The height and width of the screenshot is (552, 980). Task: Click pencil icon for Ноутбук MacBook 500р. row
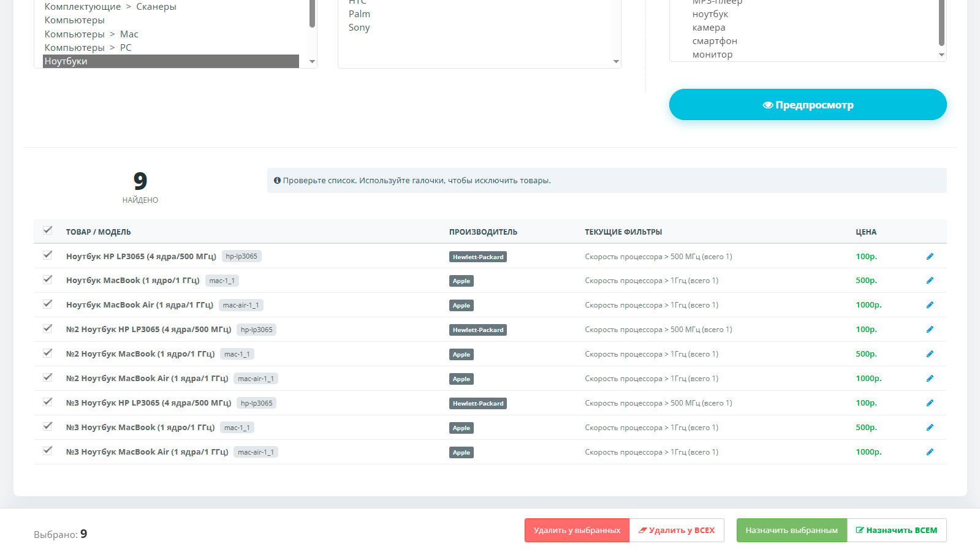pos(930,281)
